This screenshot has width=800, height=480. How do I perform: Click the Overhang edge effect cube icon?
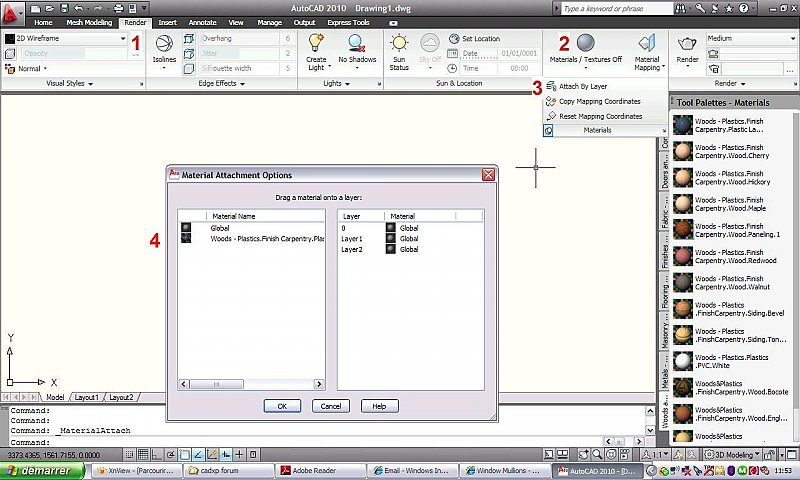click(189, 39)
